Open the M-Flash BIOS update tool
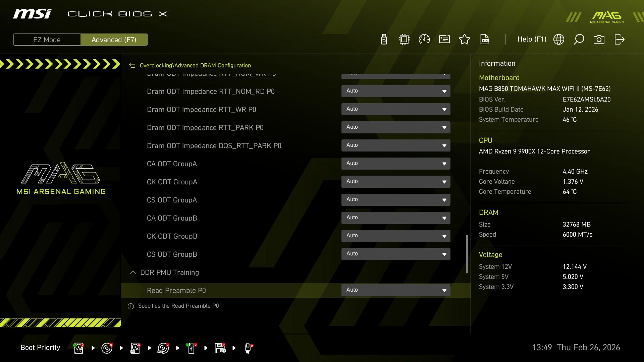The width and height of the screenshot is (644, 362). tap(383, 39)
